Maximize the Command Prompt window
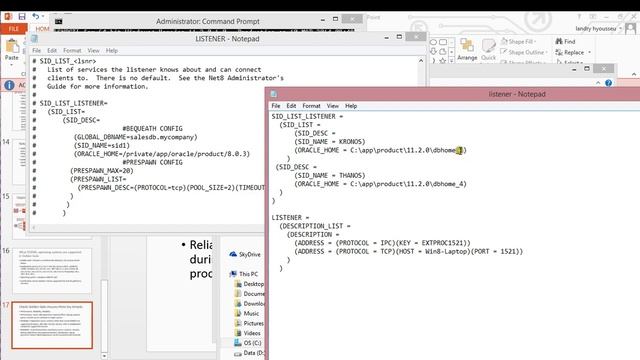This screenshot has height=360, width=640. (x=335, y=19)
